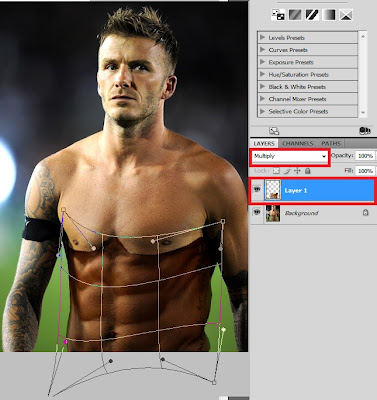Select the Layer 1 thumbnail
Viewport: 377px width, 400px height.
pyautogui.click(x=273, y=190)
